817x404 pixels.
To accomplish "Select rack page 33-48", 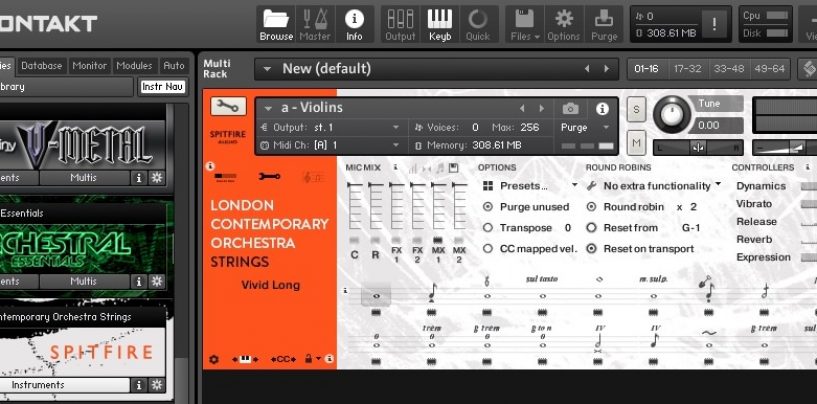I will pyautogui.click(x=728, y=69).
